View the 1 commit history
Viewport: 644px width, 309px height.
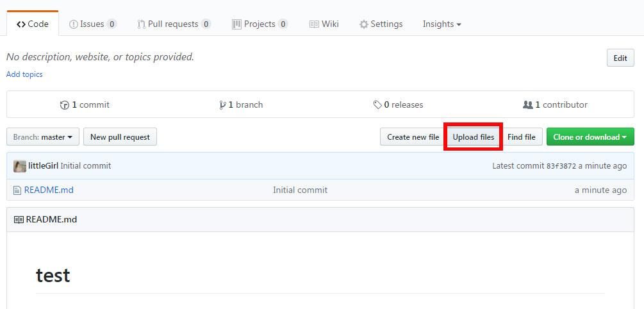[x=85, y=104]
